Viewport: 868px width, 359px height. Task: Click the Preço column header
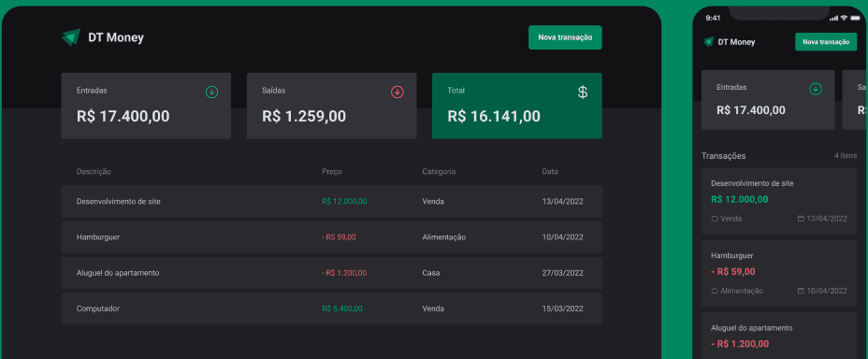pyautogui.click(x=332, y=172)
